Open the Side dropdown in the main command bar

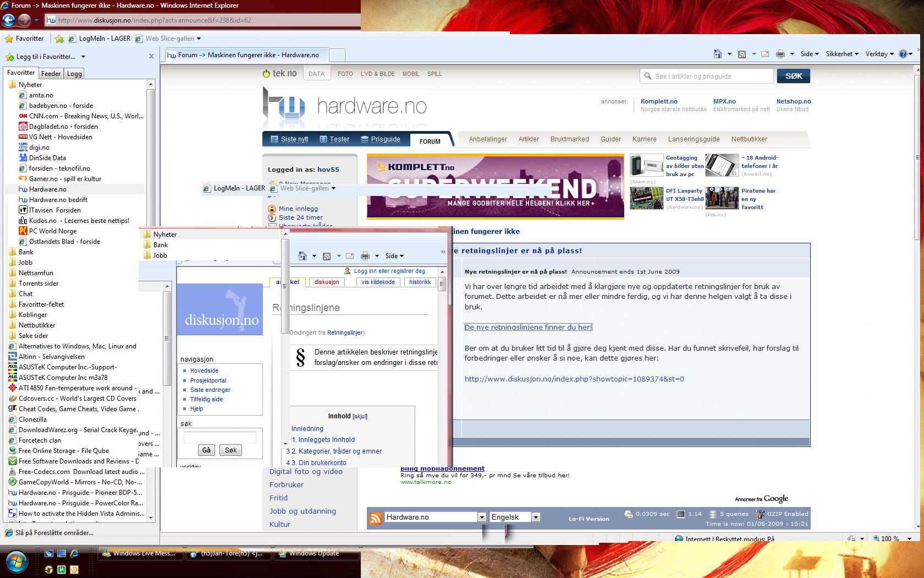click(810, 54)
